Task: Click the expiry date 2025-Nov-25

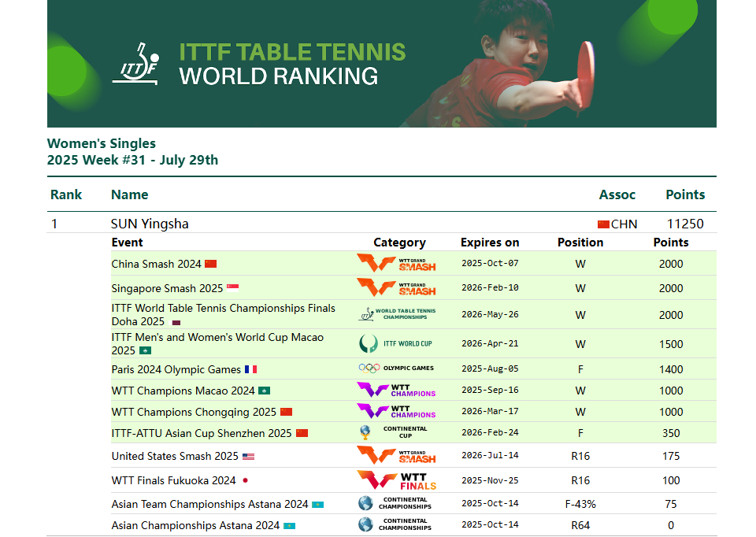Action: tap(490, 480)
